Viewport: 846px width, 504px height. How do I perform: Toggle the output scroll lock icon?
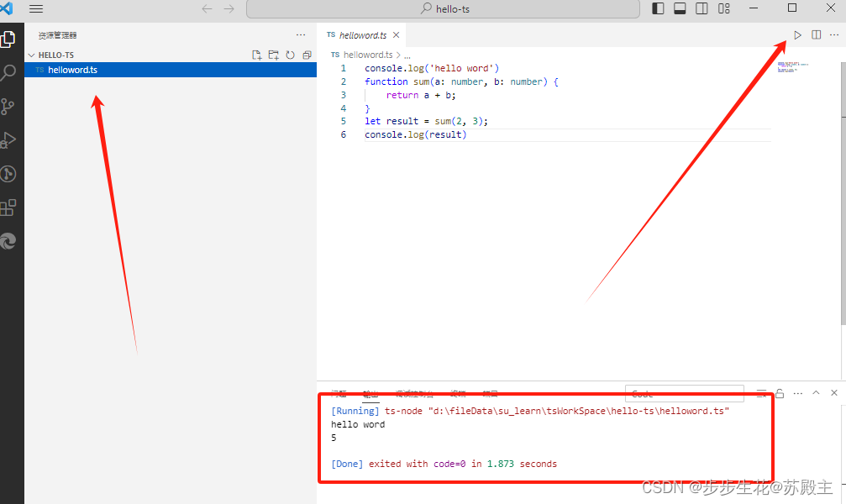click(x=780, y=393)
